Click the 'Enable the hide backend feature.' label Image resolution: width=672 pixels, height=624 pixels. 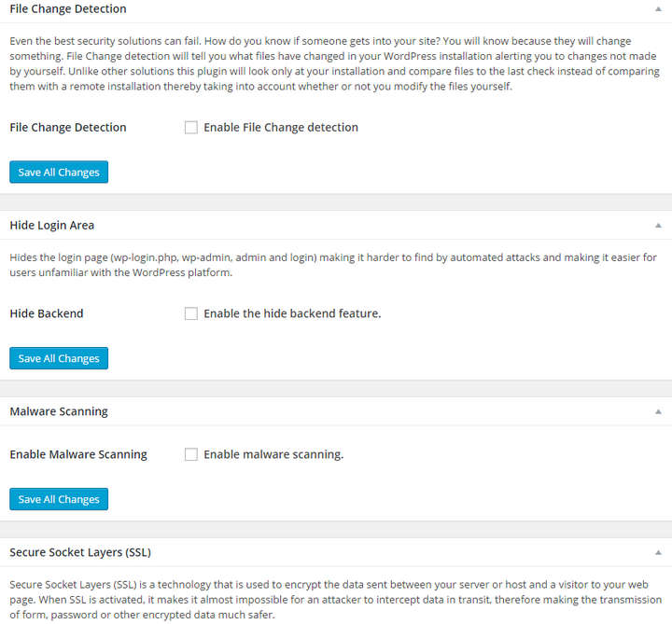292,314
